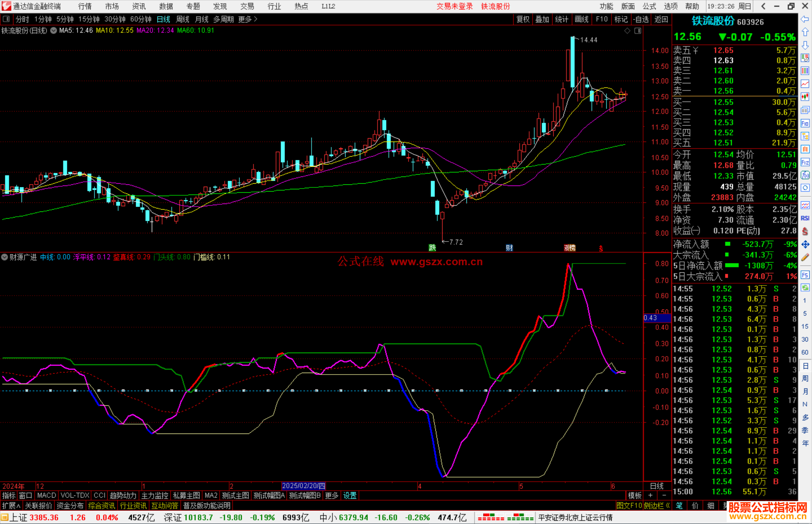Open the 模板 template dropdown
The width and height of the screenshot is (812, 524).
635,495
